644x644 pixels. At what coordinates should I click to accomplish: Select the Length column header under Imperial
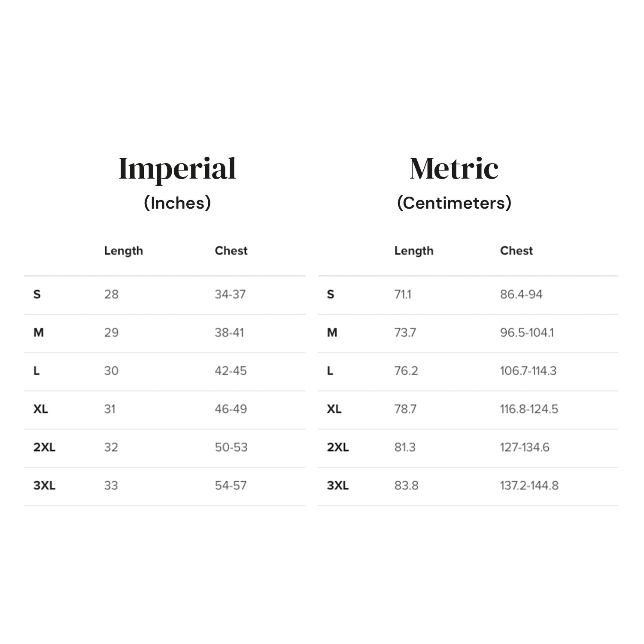(x=123, y=251)
